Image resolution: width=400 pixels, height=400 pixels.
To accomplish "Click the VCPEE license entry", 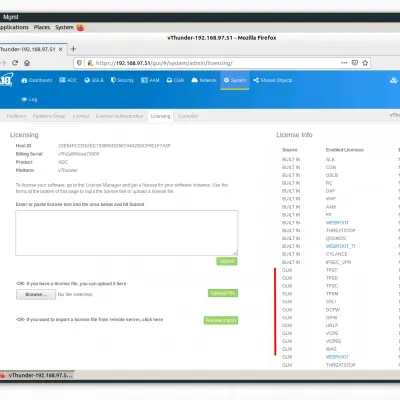I will click(x=333, y=341).
